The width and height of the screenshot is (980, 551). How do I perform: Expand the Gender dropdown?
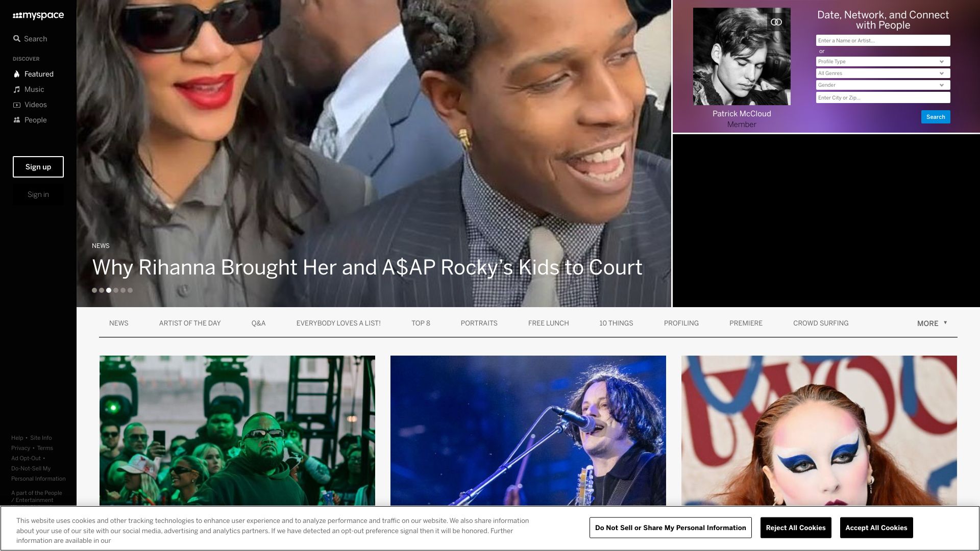[883, 85]
